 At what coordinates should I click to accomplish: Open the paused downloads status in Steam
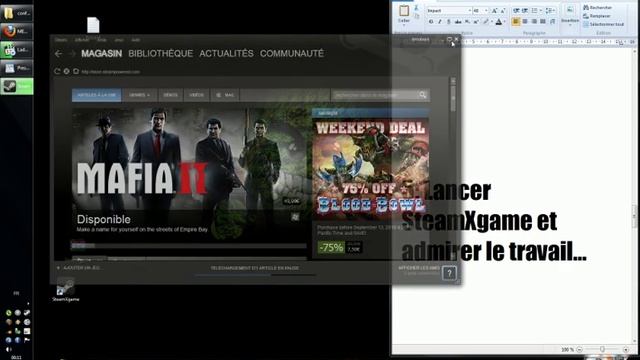click(x=255, y=268)
